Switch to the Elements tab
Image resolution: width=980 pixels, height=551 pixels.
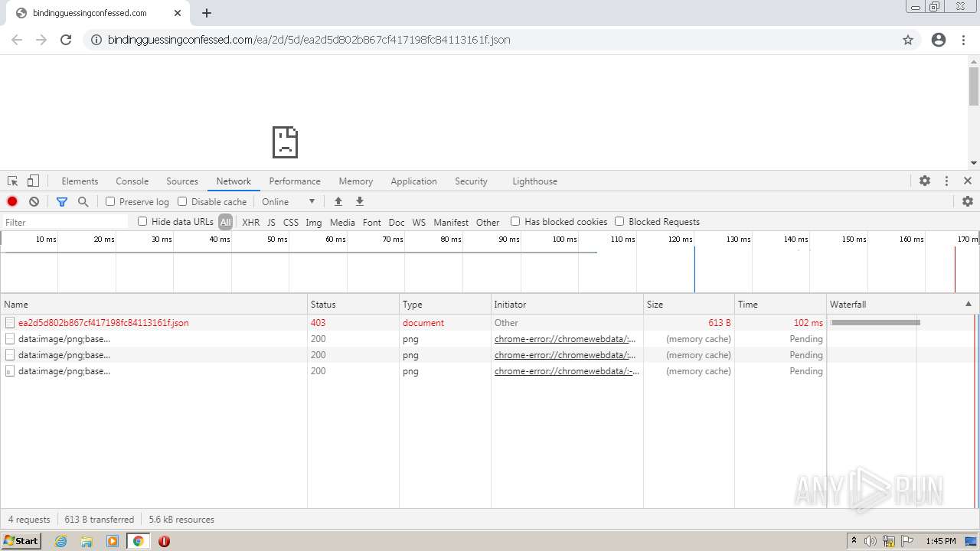pos(80,181)
